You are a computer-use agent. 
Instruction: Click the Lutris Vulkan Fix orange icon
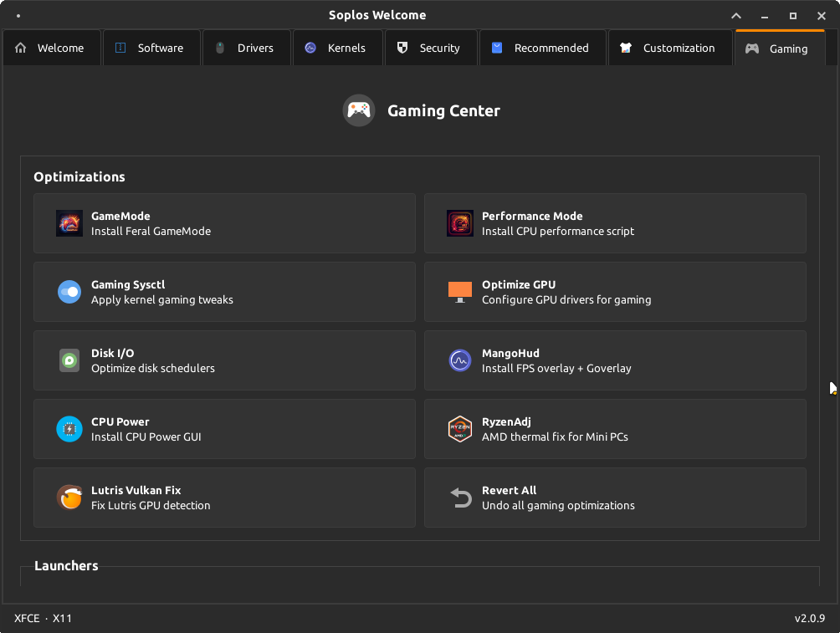point(69,498)
